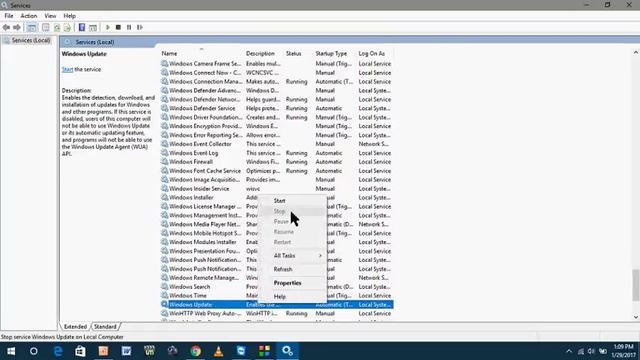Viewport: 640px width, 360px height.
Task: Click the Help book toolbar icon
Action: [82, 27]
